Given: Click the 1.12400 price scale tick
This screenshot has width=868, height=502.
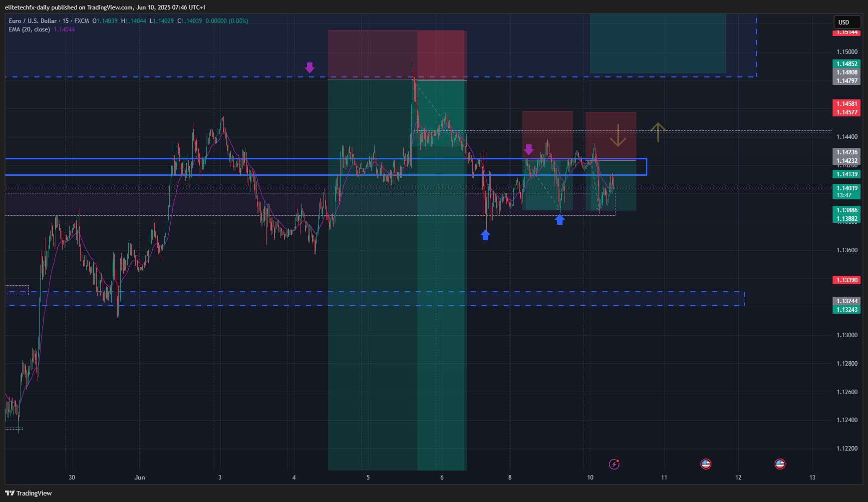Looking at the screenshot, I should click(847, 420).
